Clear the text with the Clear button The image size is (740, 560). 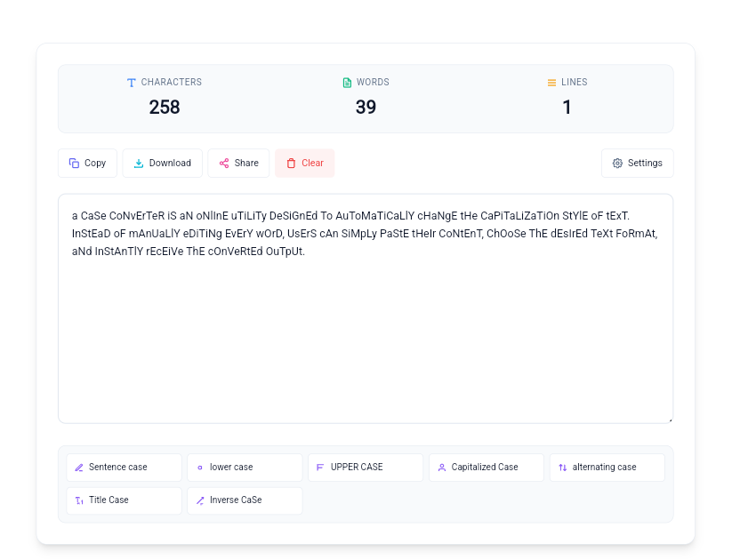coord(305,164)
